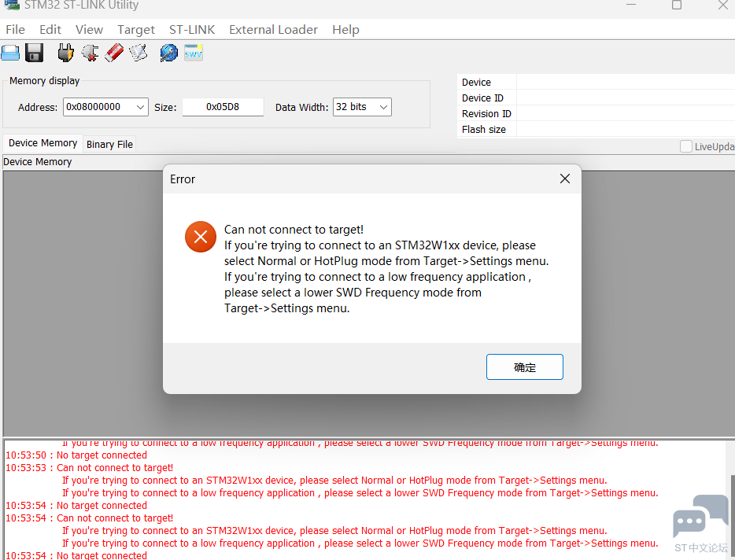This screenshot has height=560, width=735.
Task: Click the Save file floppy disk icon
Action: click(34, 53)
